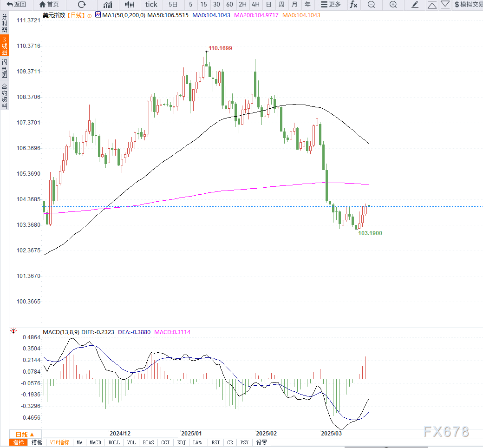483x448 pixels.
Task: Click the refresh icon in top toolbar
Action: [x=82, y=5]
